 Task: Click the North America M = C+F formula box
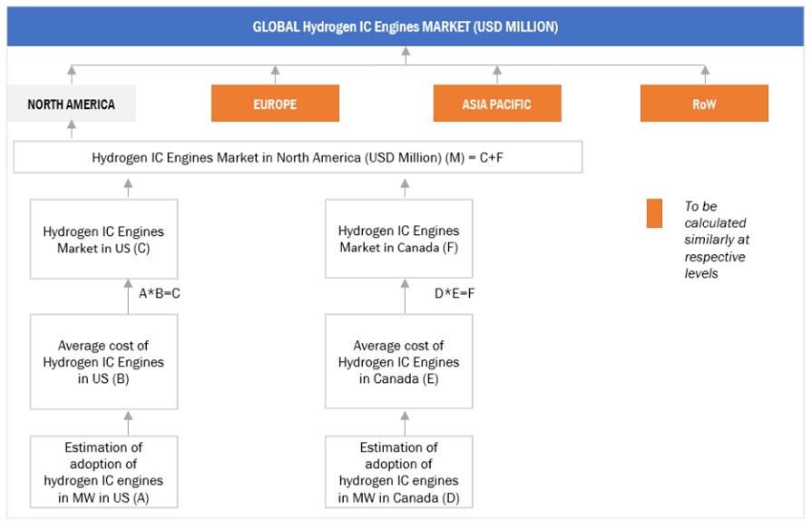[298, 158]
